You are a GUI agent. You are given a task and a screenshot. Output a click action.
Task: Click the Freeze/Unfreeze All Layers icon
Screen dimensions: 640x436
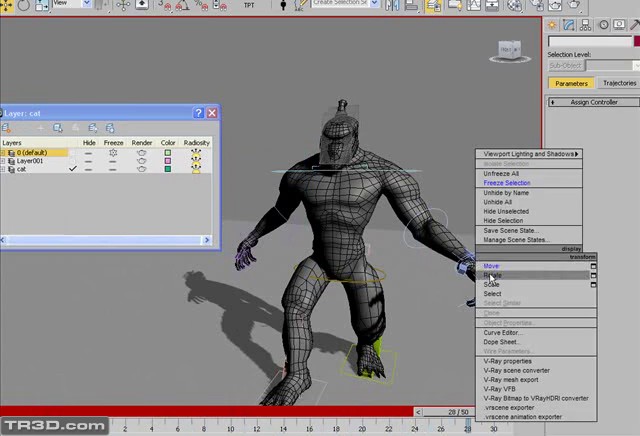pos(109,128)
